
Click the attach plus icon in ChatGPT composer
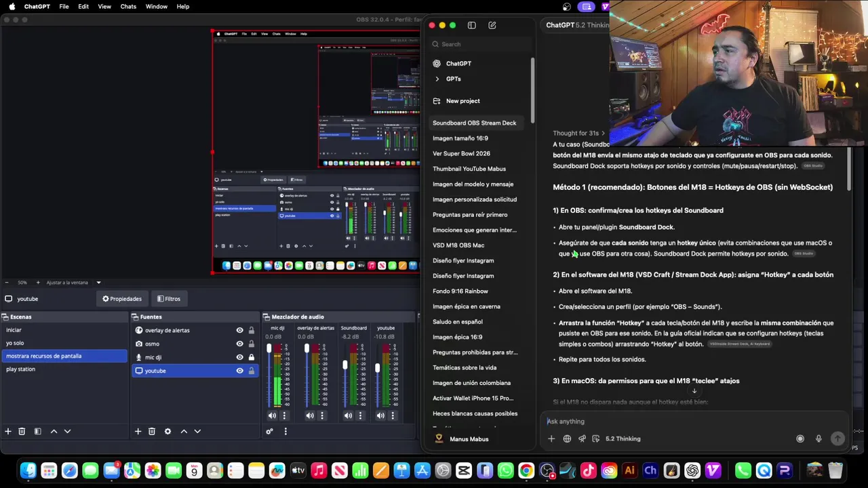551,439
